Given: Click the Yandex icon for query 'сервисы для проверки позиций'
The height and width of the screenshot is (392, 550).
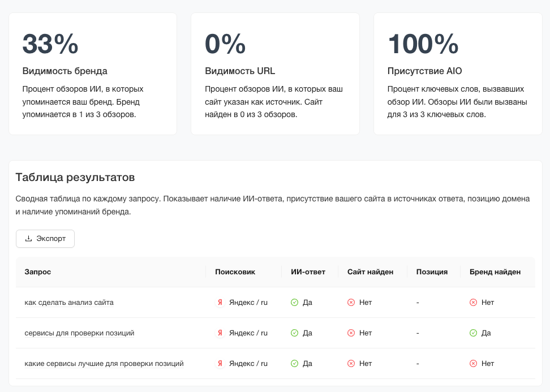Looking at the screenshot, I should (x=220, y=333).
